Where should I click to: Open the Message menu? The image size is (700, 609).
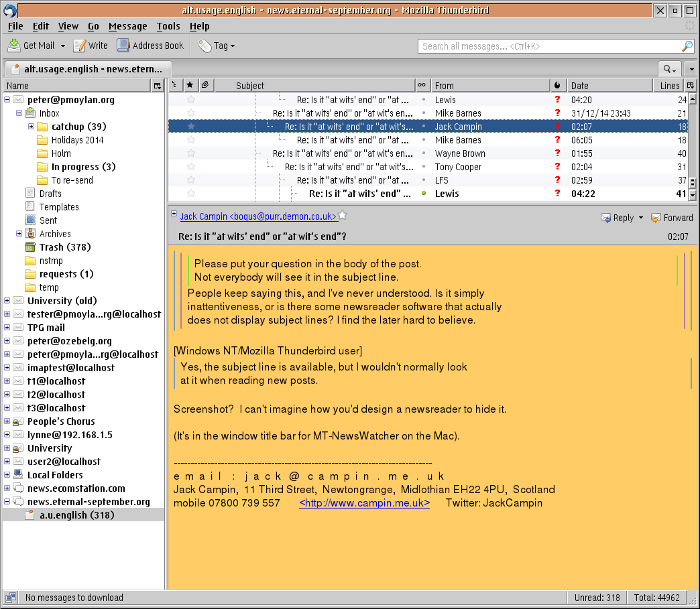point(127,26)
